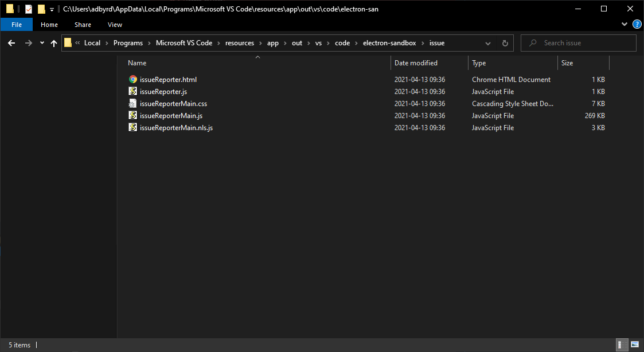Click the Properties icon on quick access toolbar

pos(28,9)
